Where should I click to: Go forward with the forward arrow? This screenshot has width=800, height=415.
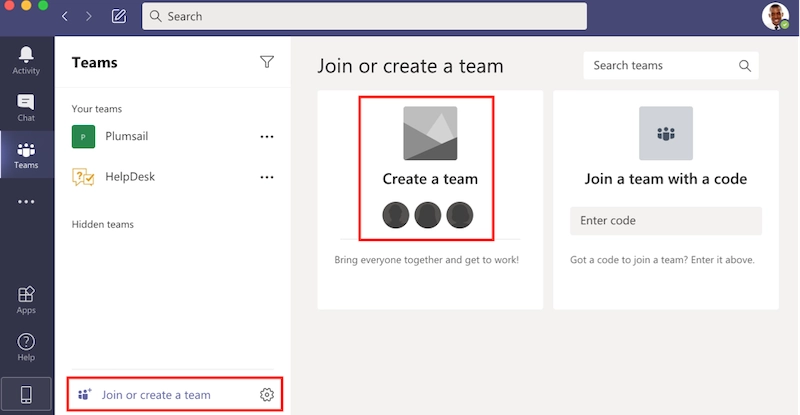89,16
